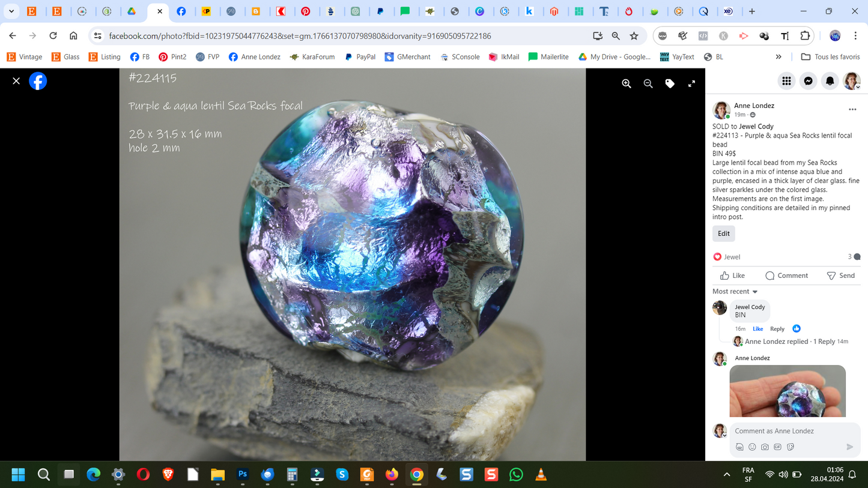Open VLC media player from the taskbar
Viewport: 868px width, 488px height.
point(541,475)
